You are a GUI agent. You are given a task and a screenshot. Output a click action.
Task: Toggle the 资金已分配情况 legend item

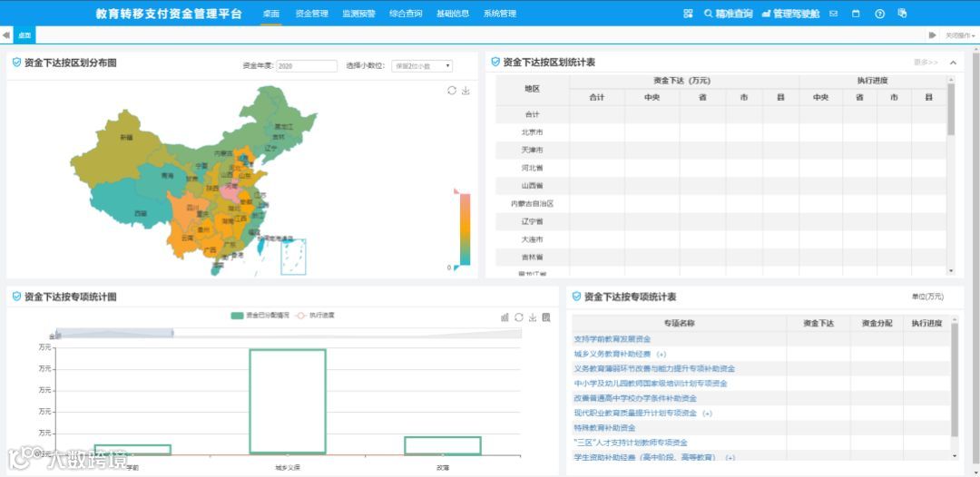click(260, 316)
